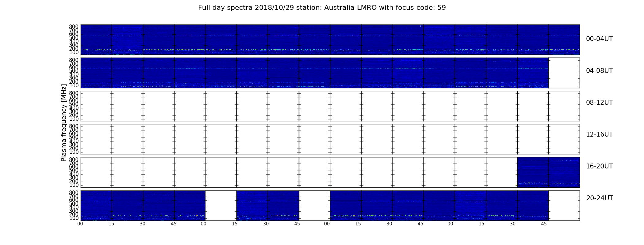The height and width of the screenshot is (245, 644).
Task: Select the '04-08UT' row label
Action: [x=599, y=71]
